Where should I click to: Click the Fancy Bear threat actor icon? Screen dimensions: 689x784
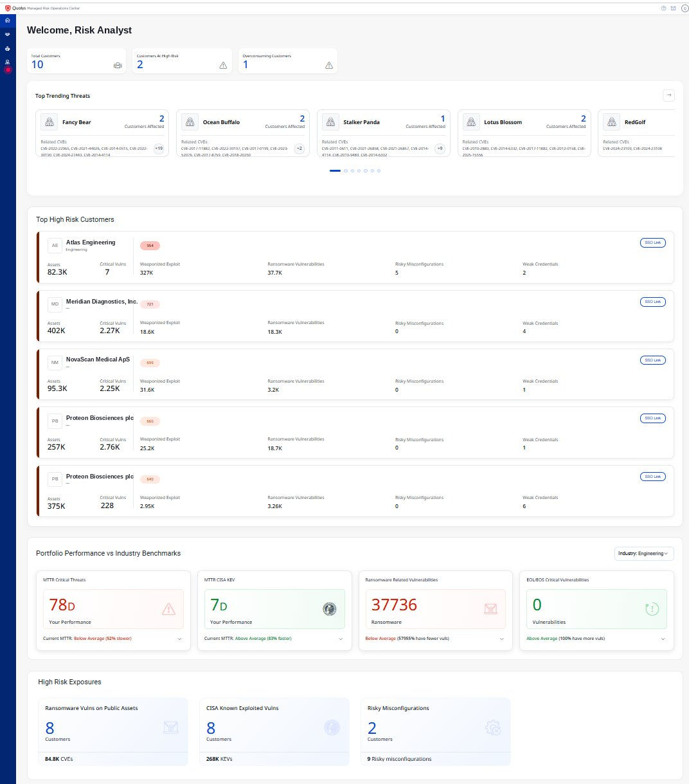[49, 122]
